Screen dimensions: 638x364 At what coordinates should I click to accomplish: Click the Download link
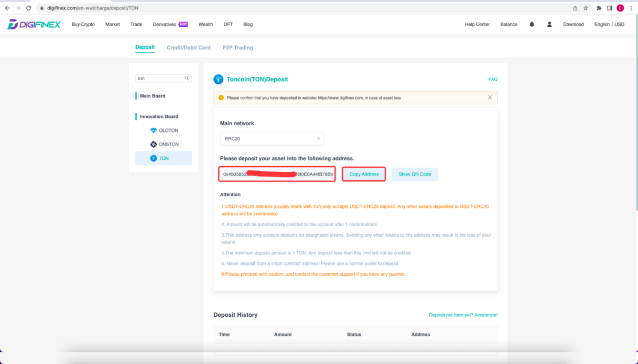click(x=573, y=24)
